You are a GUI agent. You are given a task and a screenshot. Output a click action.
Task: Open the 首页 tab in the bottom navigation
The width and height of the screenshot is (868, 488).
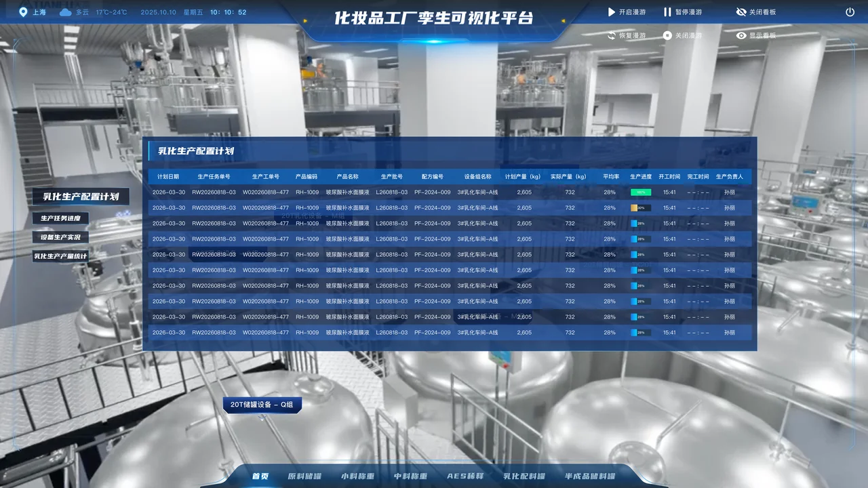[260, 476]
